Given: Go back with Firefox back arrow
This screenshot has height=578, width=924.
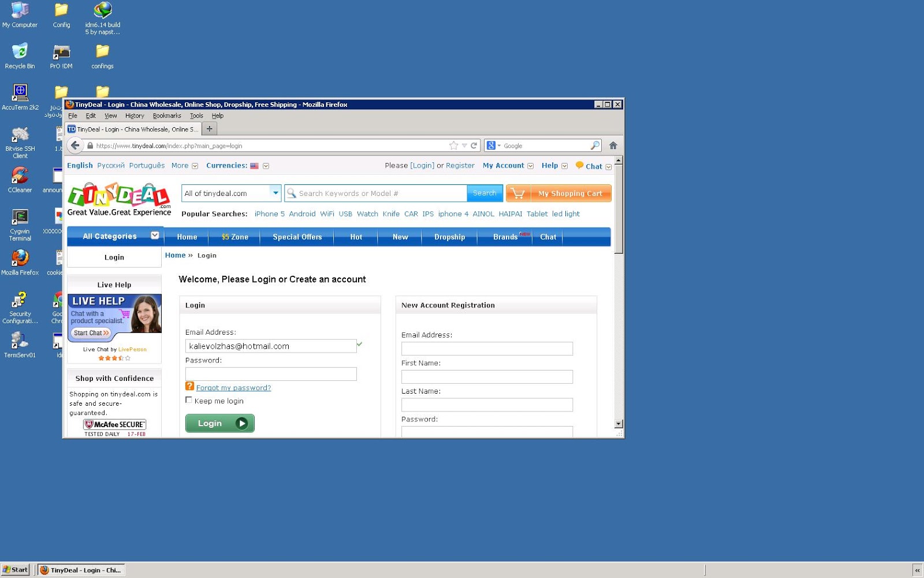Looking at the screenshot, I should point(75,146).
